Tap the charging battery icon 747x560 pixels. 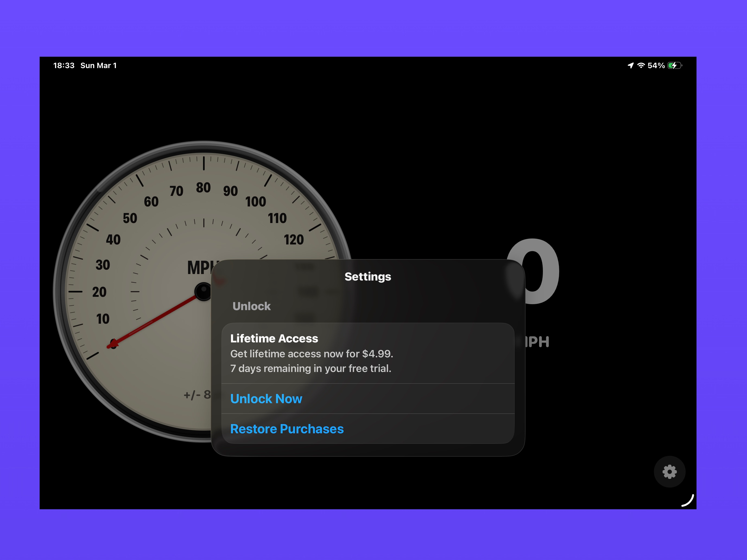(x=675, y=65)
